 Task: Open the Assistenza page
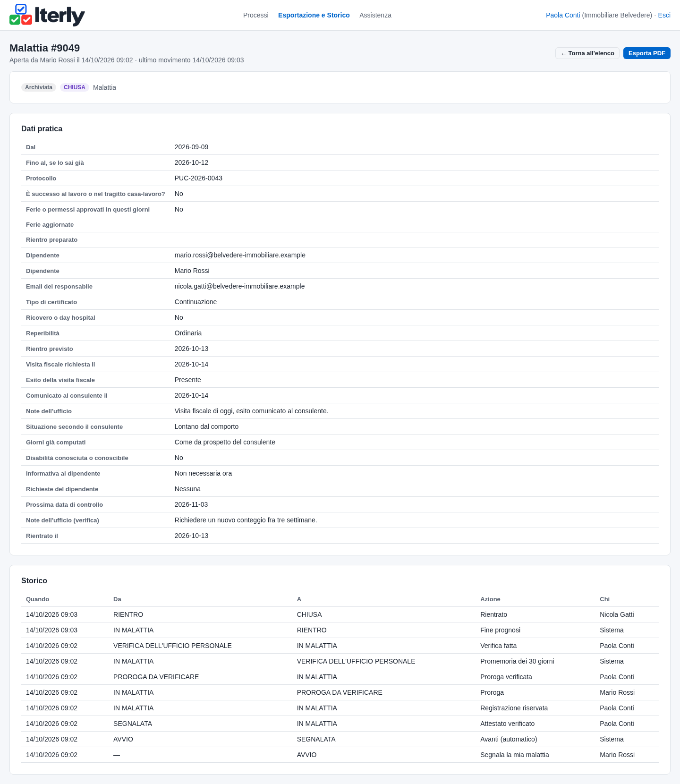375,15
